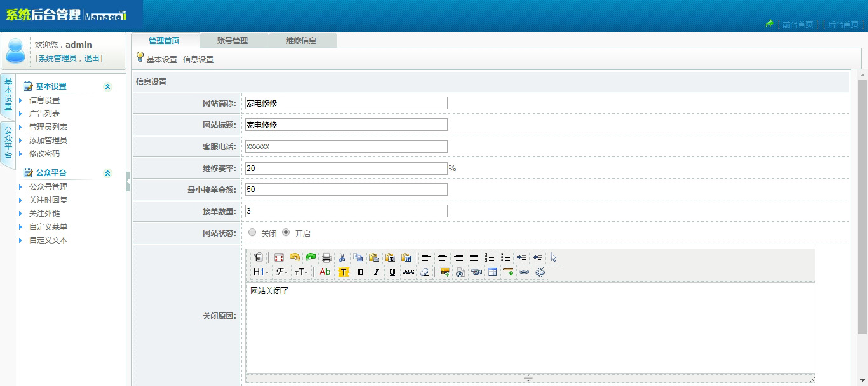Pick the yellow text highlight color
The width and height of the screenshot is (868, 386).
(x=344, y=272)
